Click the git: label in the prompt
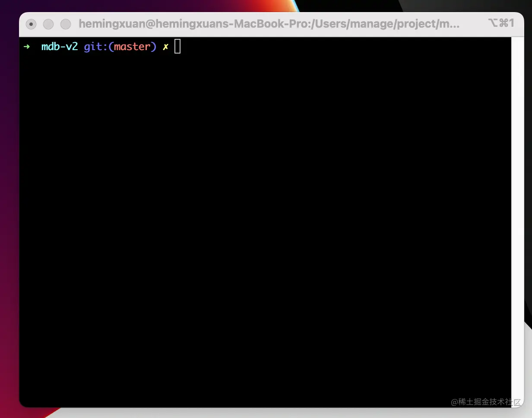 tap(95, 47)
